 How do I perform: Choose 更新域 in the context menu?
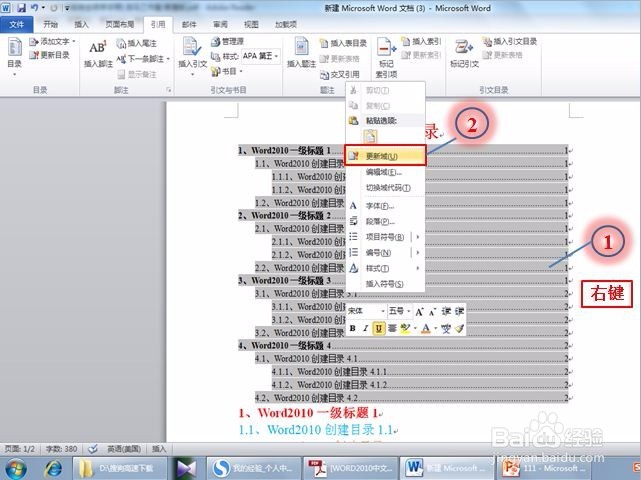385,155
